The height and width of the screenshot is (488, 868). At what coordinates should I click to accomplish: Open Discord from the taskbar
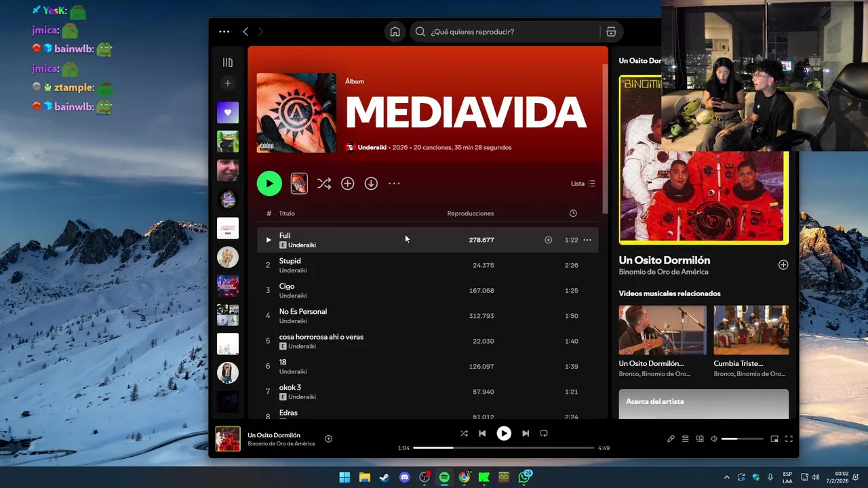(x=405, y=477)
